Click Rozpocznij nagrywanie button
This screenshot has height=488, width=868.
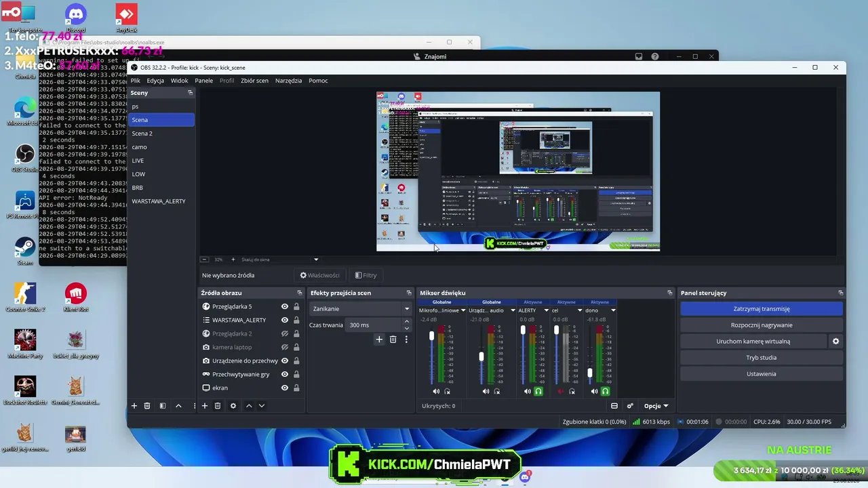point(762,325)
